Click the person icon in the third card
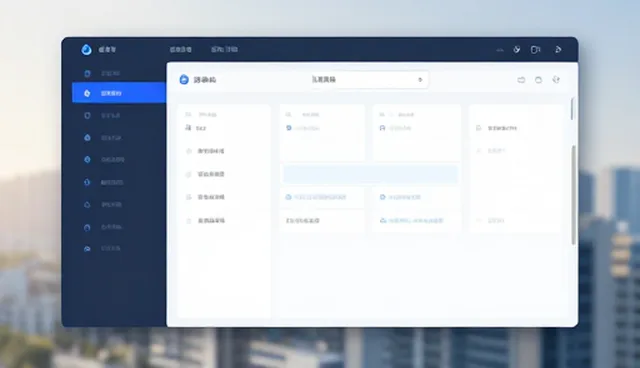The image size is (640, 368). point(382,128)
